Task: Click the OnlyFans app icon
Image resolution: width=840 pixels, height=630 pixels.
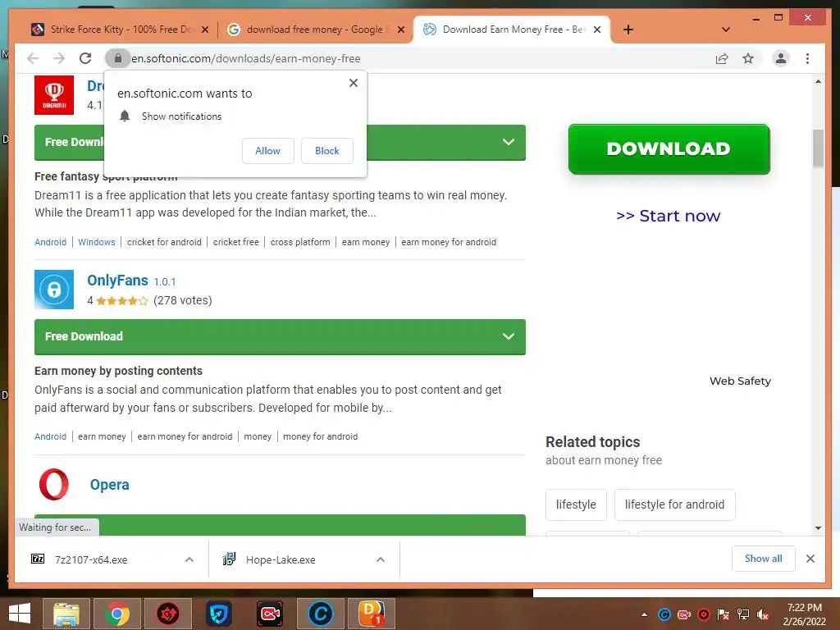Action: coord(54,290)
